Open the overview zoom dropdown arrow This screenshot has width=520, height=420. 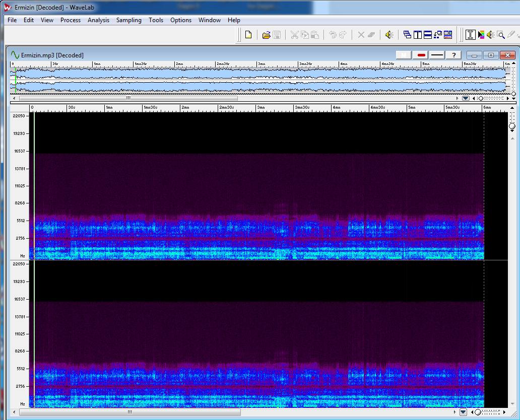[466, 98]
